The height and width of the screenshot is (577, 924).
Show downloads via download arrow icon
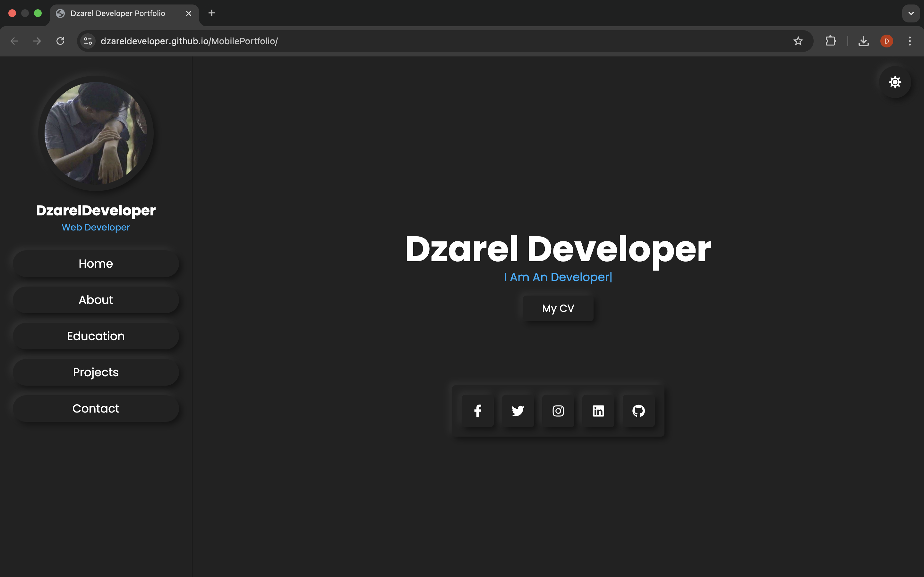coord(863,41)
